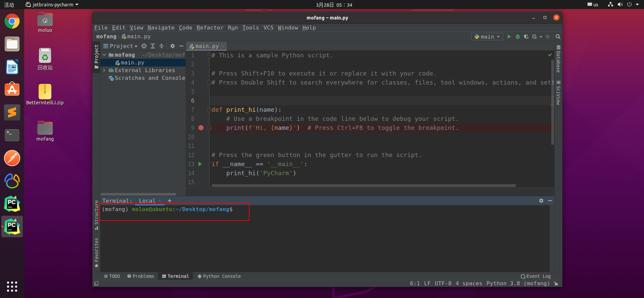Close the main.py editor tab
Screen dimensions: 644x298
[x=223, y=46]
